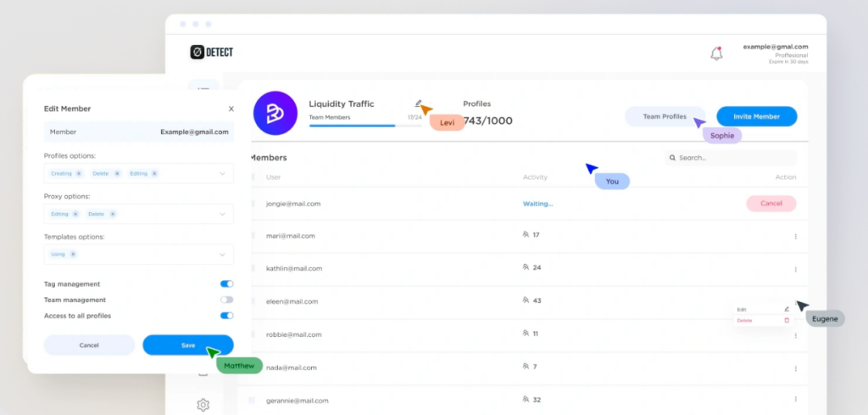Image resolution: width=868 pixels, height=415 pixels.
Task: Edit team name with the pencil icon
Action: click(419, 103)
